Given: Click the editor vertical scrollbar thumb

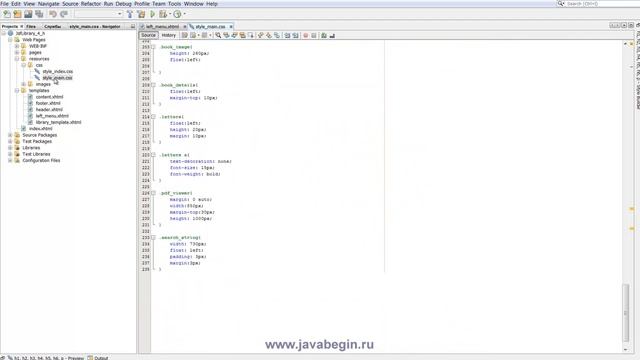Looking at the screenshot, I should 626,312.
